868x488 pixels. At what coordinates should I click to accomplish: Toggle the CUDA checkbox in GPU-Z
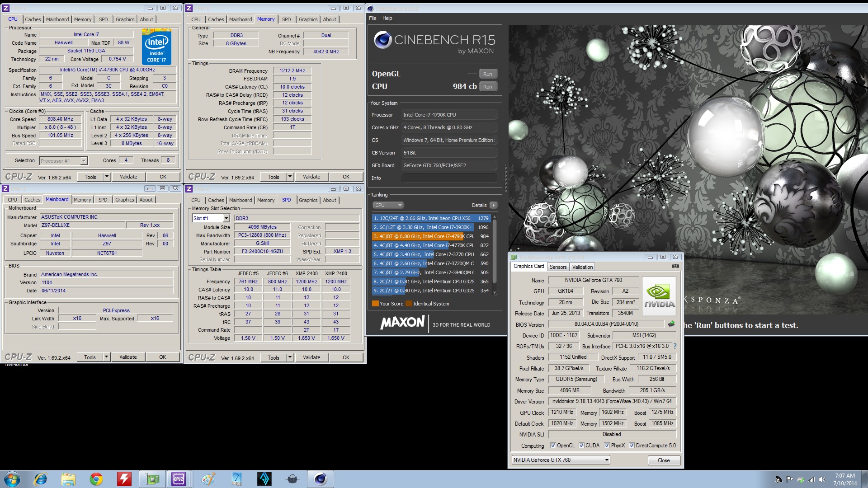click(581, 446)
